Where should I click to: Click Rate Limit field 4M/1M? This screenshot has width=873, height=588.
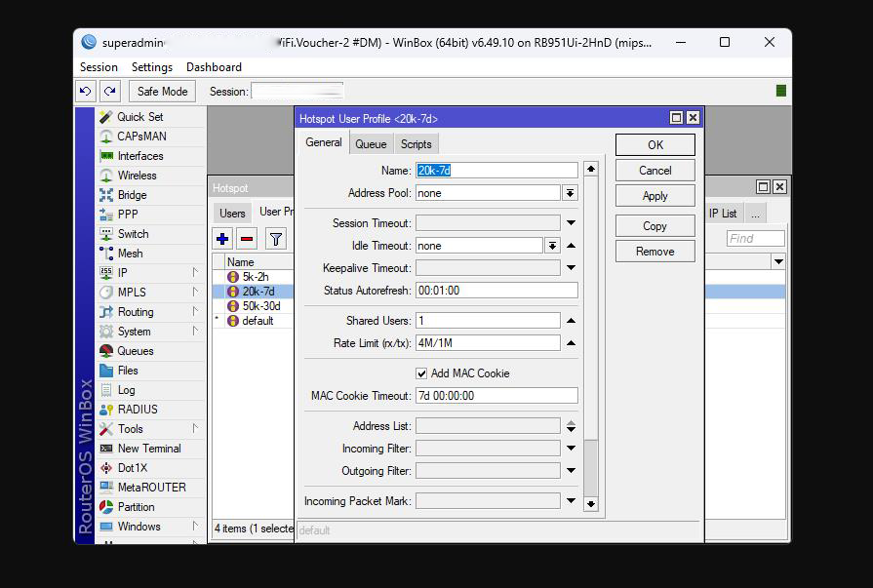point(488,343)
